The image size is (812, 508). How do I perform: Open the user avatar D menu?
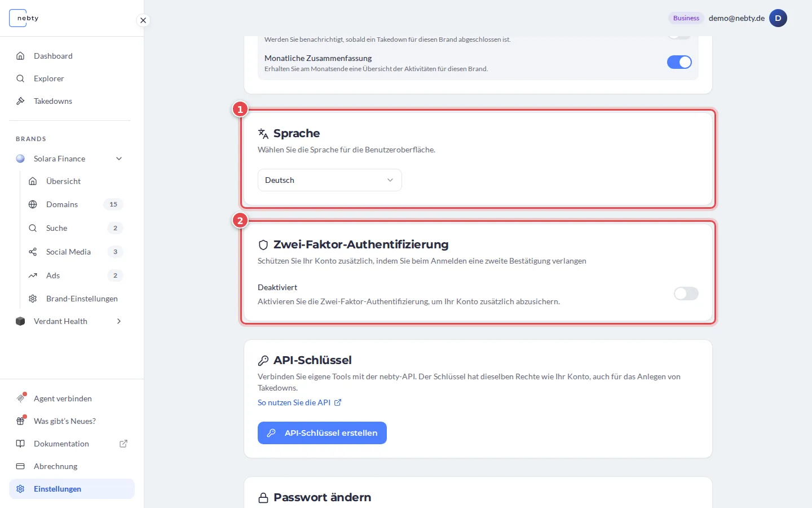tap(778, 18)
